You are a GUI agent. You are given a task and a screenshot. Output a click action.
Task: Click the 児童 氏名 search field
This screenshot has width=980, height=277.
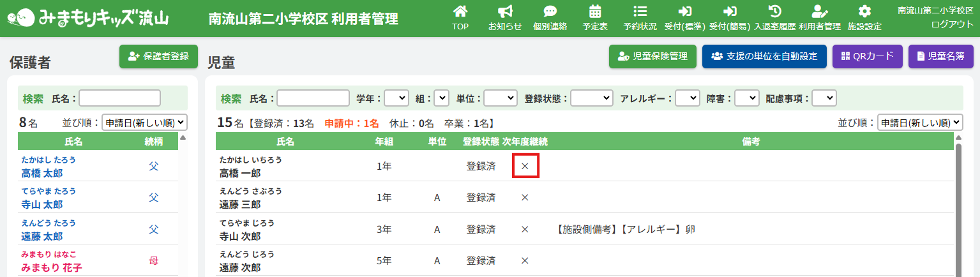313,98
